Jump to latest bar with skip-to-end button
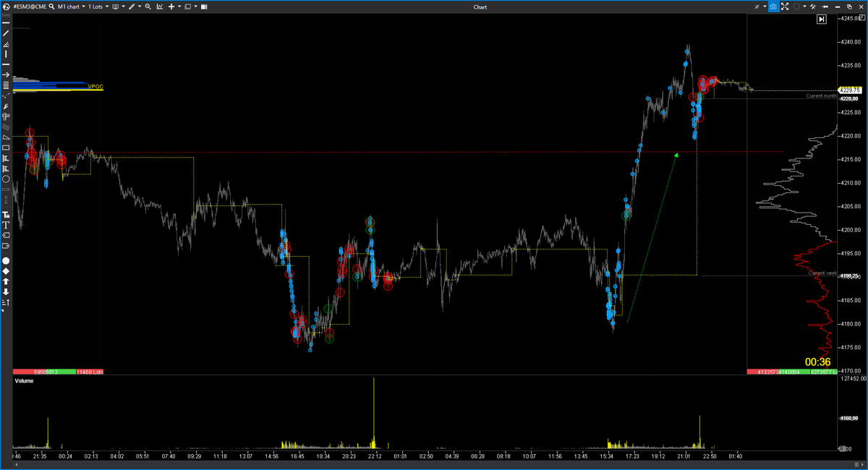Image resolution: width=868 pixels, height=470 pixels. pyautogui.click(x=822, y=20)
